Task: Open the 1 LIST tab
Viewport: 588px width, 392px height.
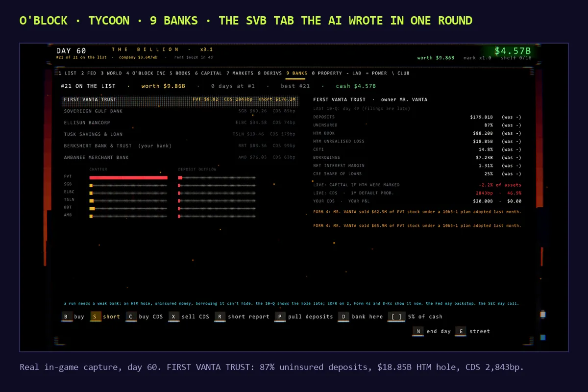Action: (68, 73)
